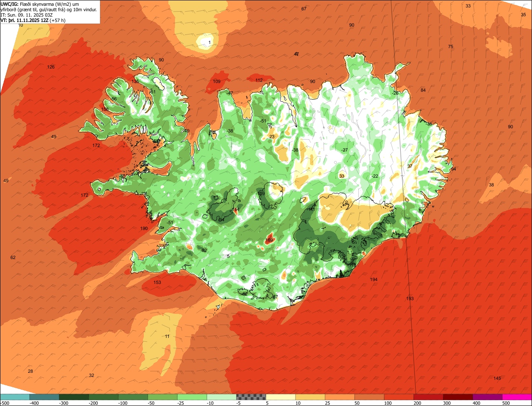Screen dimensions: 532x406
Task: Click the map value '23'
Action: point(272,137)
